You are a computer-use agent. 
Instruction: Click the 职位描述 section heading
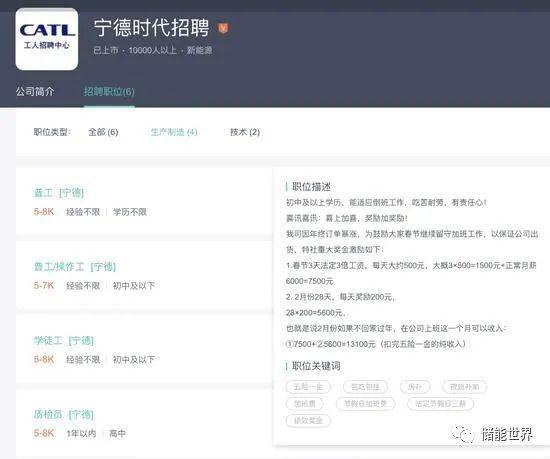point(311,187)
